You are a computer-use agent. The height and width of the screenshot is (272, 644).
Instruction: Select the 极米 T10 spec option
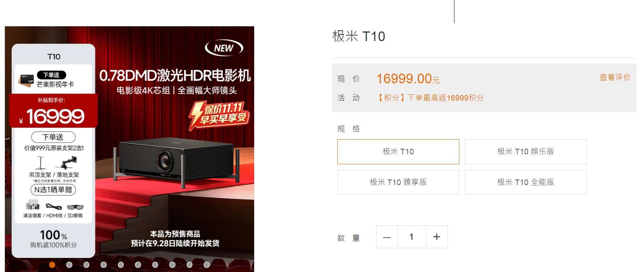398,152
